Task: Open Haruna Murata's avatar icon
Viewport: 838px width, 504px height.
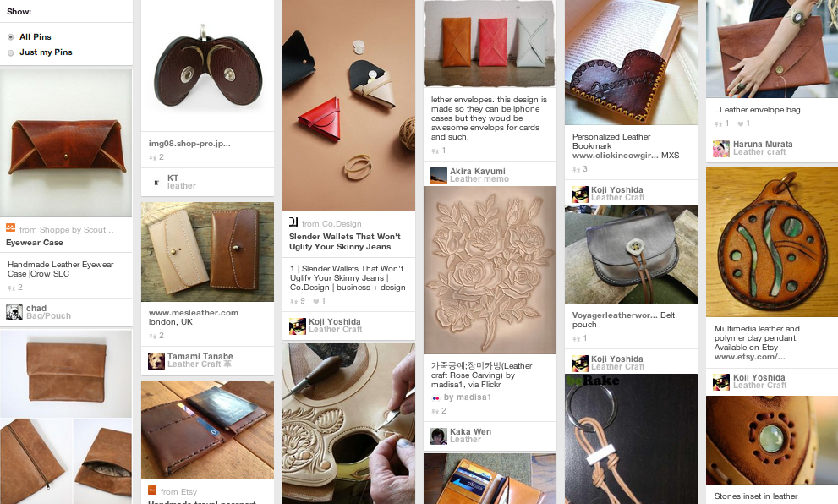Action: click(720, 148)
